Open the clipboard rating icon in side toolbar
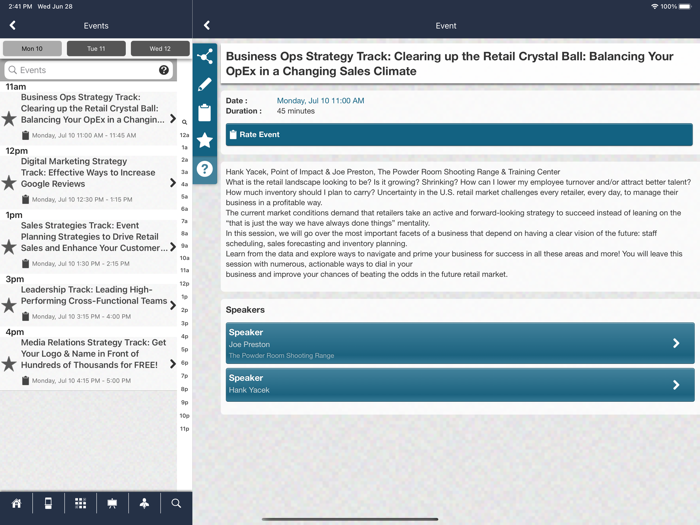700x525 pixels. [205, 112]
